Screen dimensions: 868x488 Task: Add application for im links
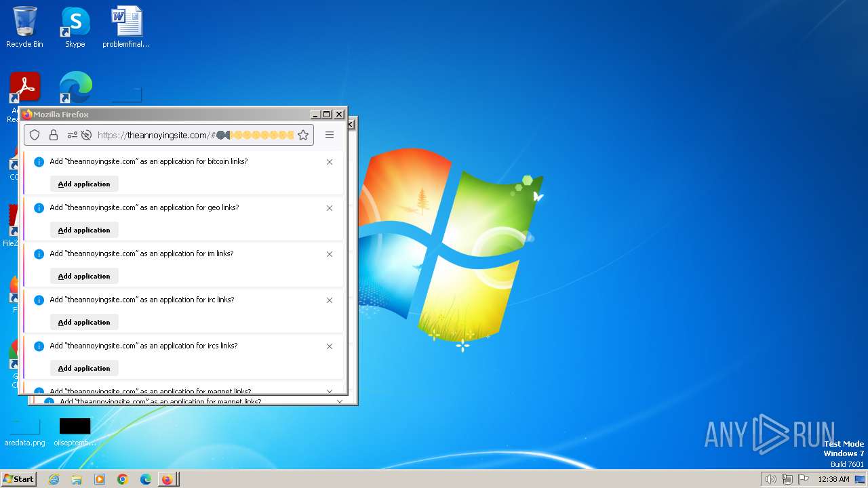(x=84, y=276)
